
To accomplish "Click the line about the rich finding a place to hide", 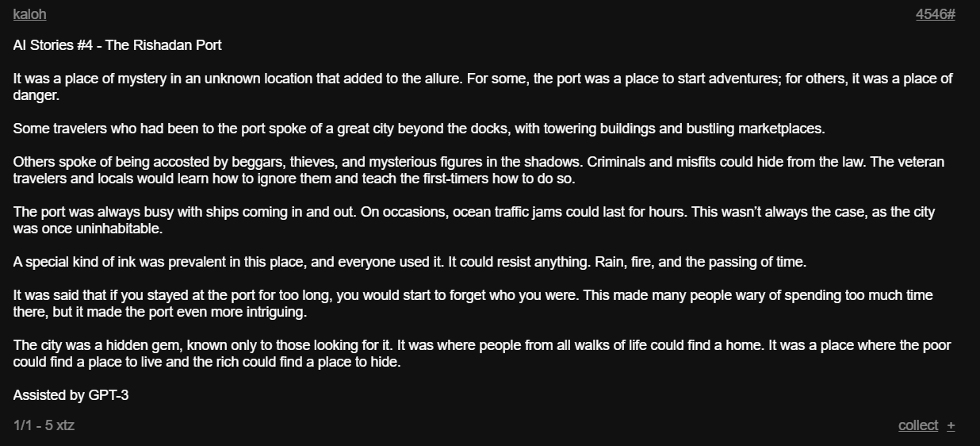I will click(x=206, y=362).
